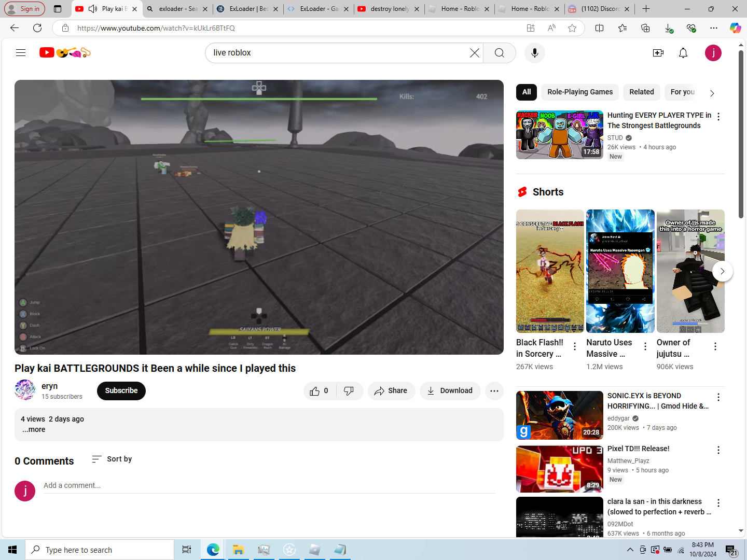Open Edge Settings and more menu
747x560 pixels.
pos(714,28)
